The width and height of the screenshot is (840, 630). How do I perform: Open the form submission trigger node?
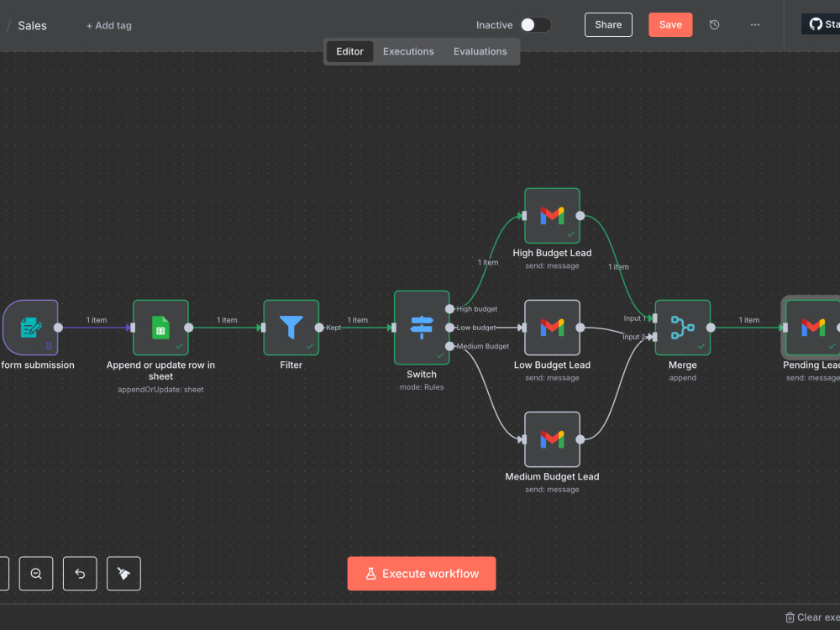point(30,328)
